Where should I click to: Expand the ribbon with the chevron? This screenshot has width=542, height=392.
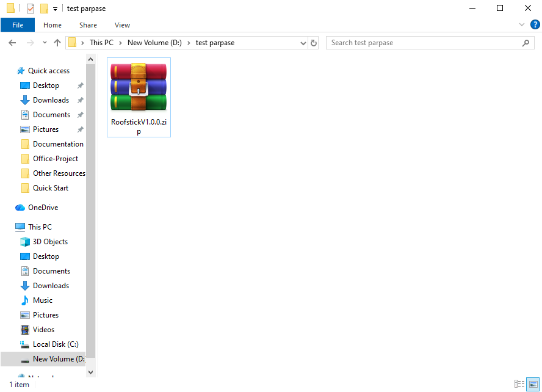point(522,24)
